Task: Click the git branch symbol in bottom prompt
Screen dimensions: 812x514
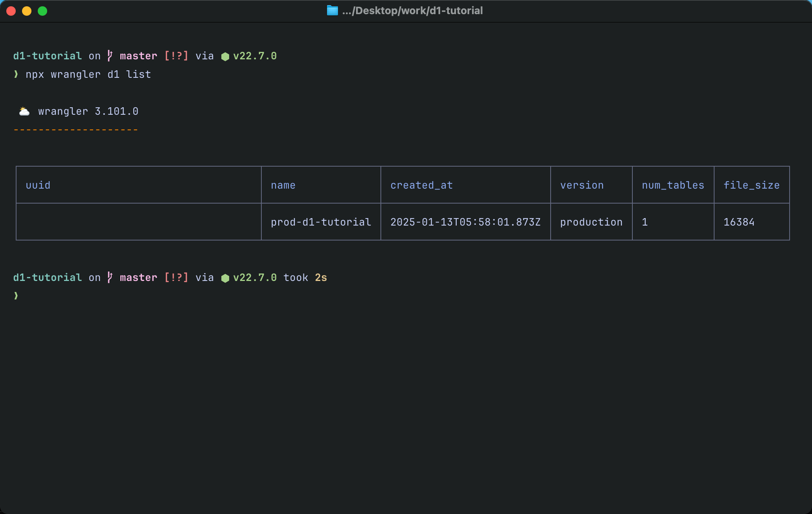Action: 110,277
